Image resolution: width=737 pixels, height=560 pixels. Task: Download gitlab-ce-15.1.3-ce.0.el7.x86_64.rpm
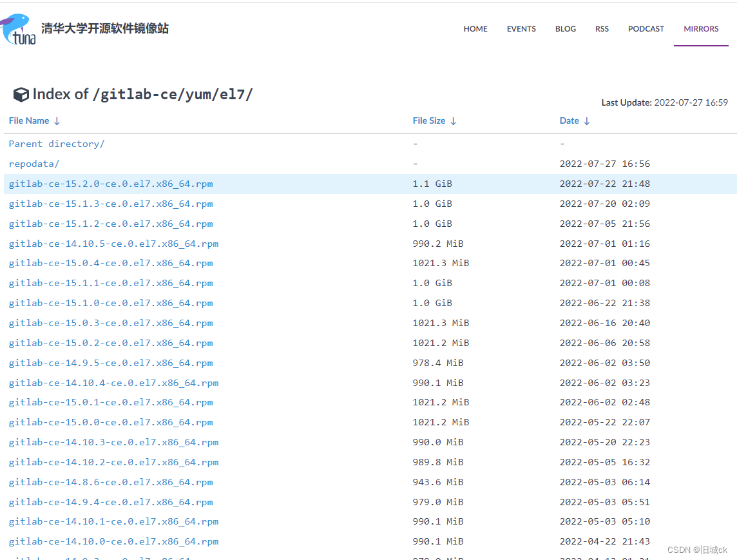111,204
